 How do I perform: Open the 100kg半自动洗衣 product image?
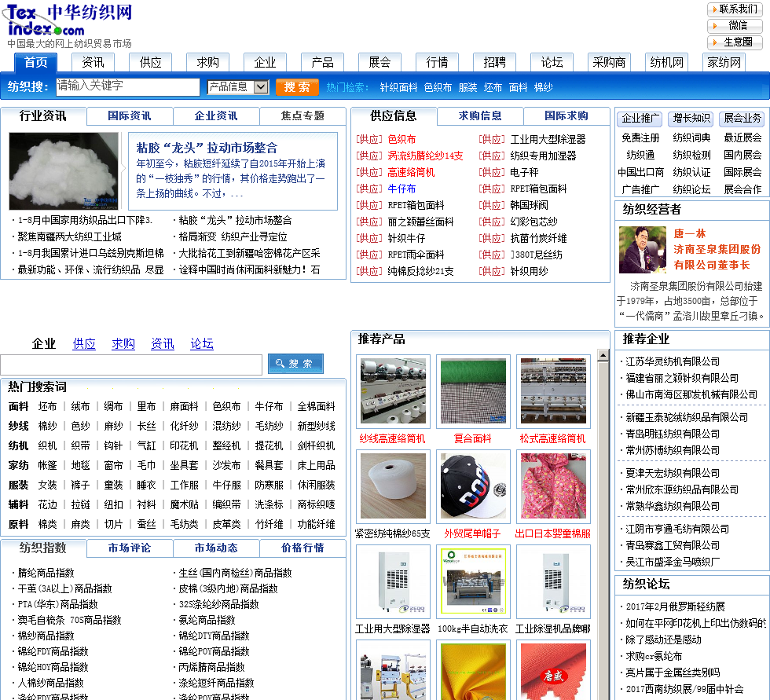click(x=473, y=581)
